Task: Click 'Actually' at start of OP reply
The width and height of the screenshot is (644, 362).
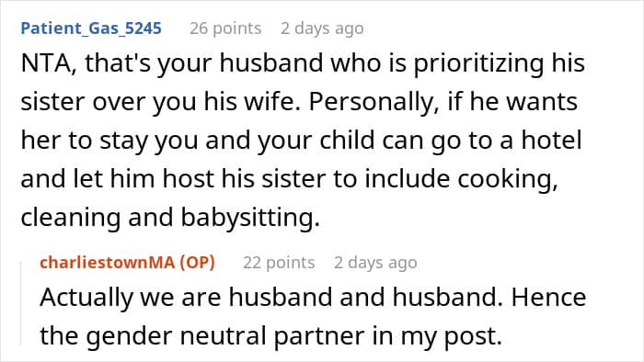Action: pos(86,298)
